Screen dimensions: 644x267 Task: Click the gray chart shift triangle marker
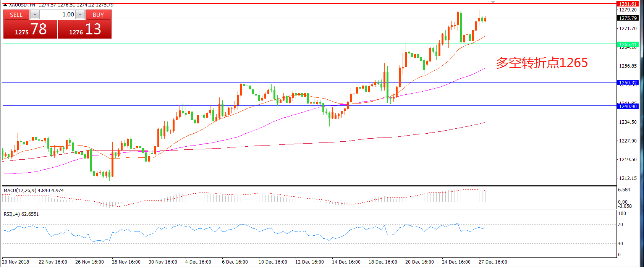pyautogui.click(x=493, y=2)
